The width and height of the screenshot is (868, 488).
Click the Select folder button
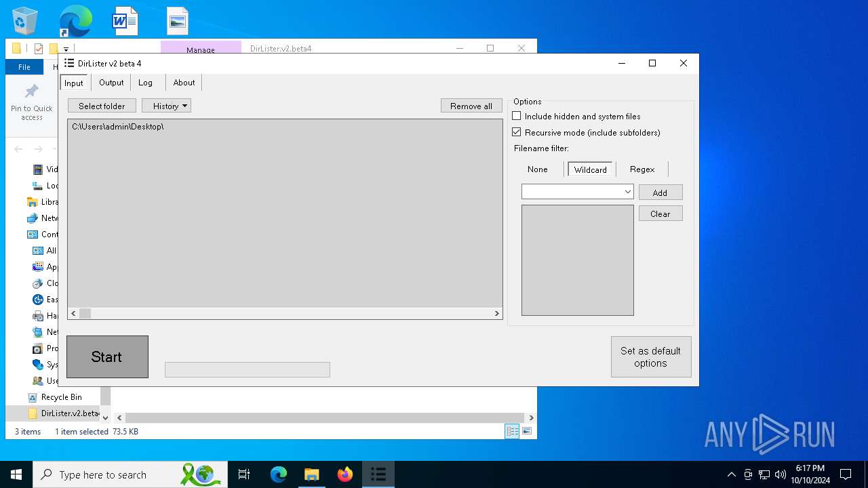[102, 106]
